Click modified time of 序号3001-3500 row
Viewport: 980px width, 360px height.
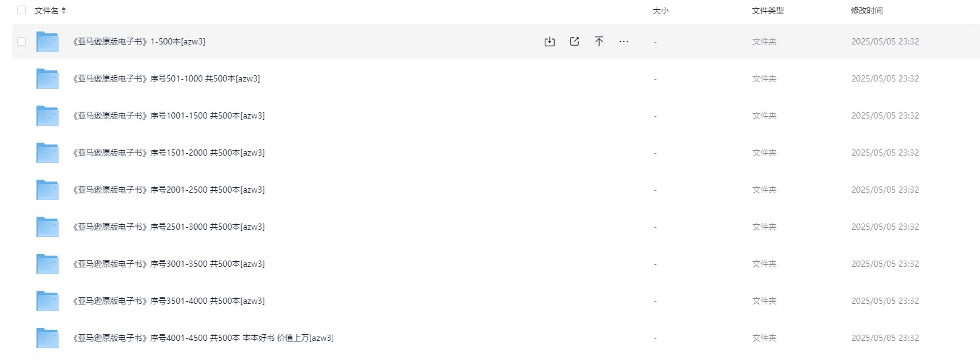[885, 264]
